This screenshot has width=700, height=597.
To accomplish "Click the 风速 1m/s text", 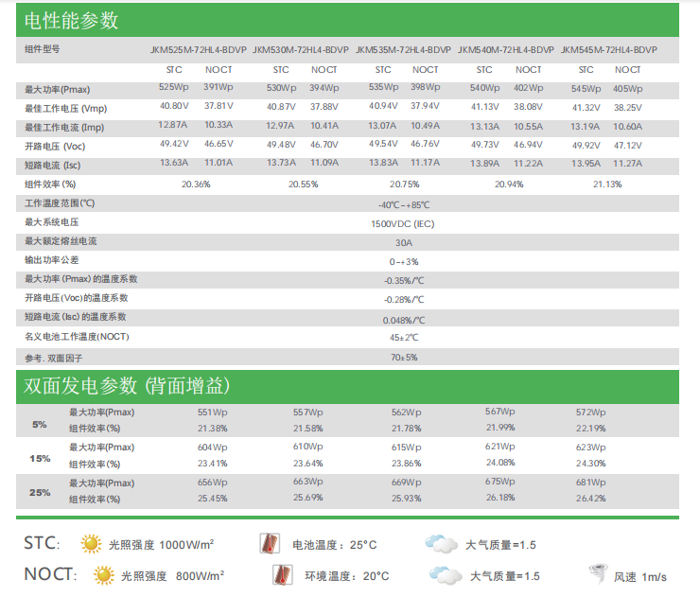I will (x=639, y=577).
